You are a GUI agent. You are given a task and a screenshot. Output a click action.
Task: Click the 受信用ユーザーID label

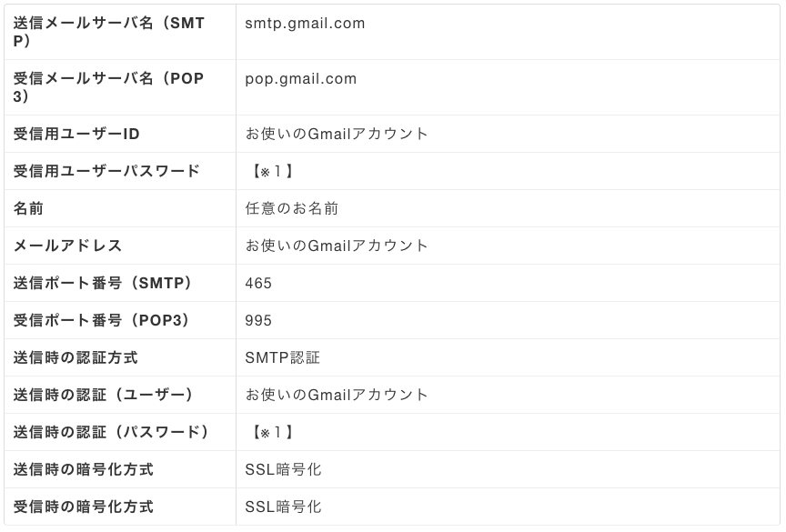76,135
